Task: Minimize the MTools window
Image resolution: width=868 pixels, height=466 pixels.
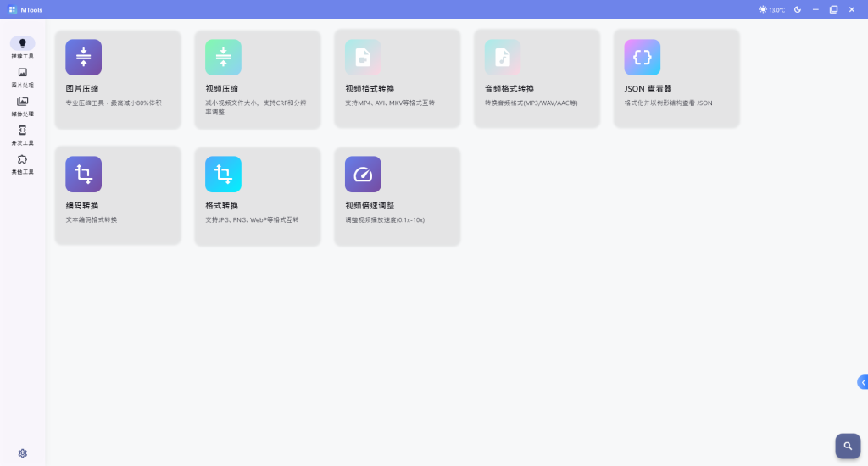Action: (x=815, y=9)
